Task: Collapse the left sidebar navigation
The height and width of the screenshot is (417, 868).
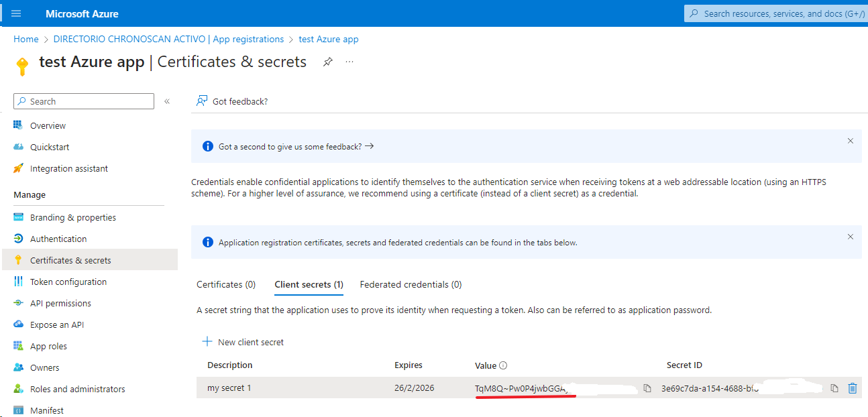Action: coord(167,101)
